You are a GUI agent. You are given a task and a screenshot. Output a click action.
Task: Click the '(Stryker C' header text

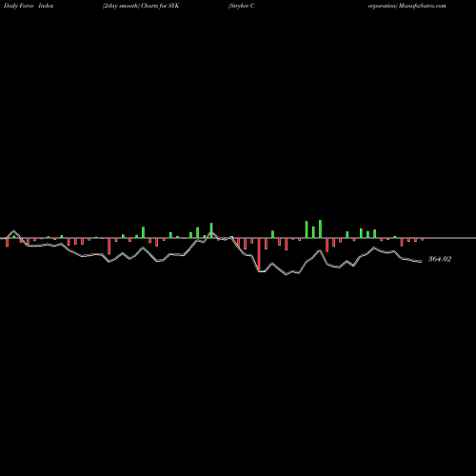click(x=241, y=6)
